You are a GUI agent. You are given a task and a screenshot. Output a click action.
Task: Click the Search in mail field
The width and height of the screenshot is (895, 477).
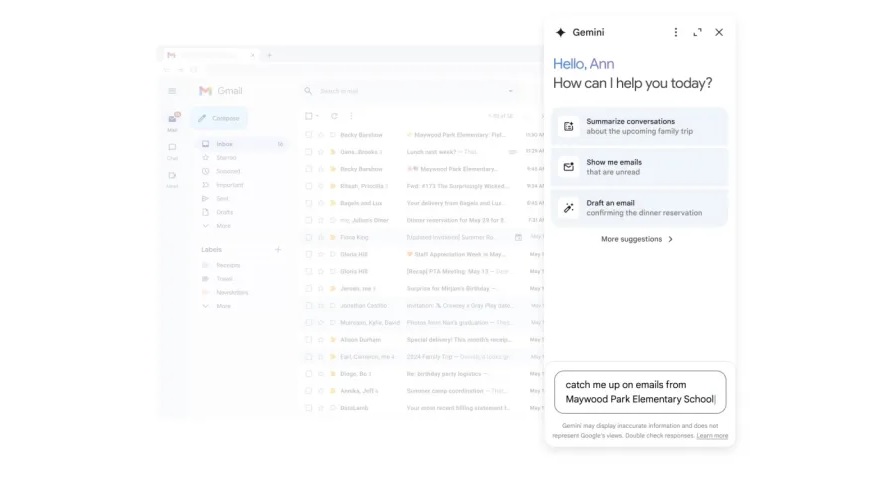coord(411,91)
